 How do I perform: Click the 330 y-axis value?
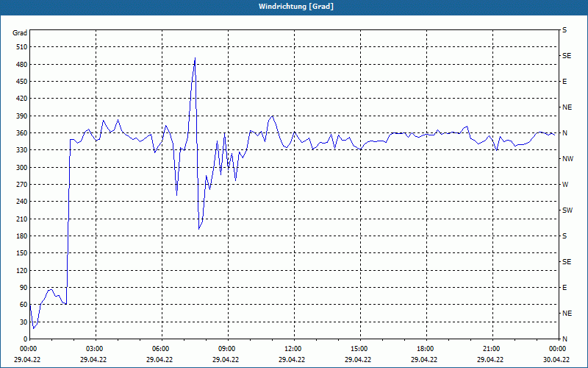click(x=22, y=150)
